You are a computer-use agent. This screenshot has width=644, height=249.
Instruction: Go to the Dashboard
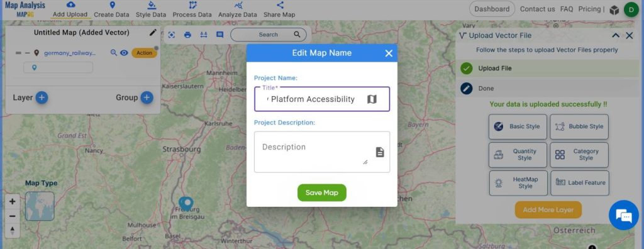point(492,9)
